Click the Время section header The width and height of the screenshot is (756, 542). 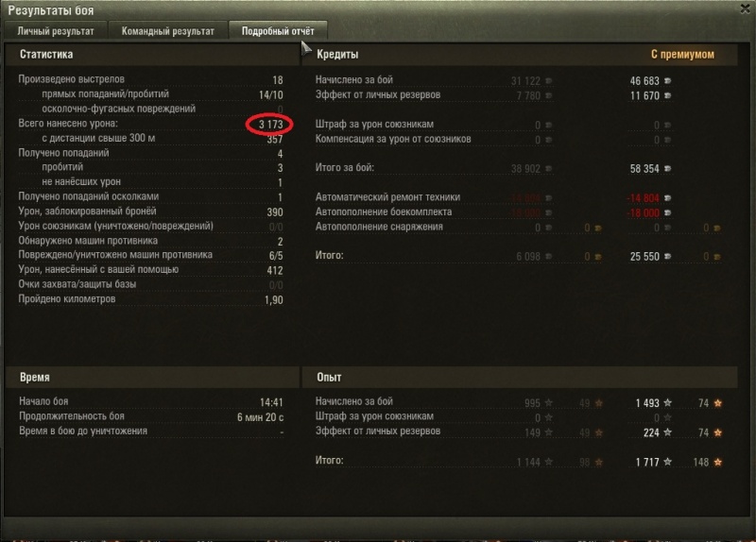[x=35, y=378]
